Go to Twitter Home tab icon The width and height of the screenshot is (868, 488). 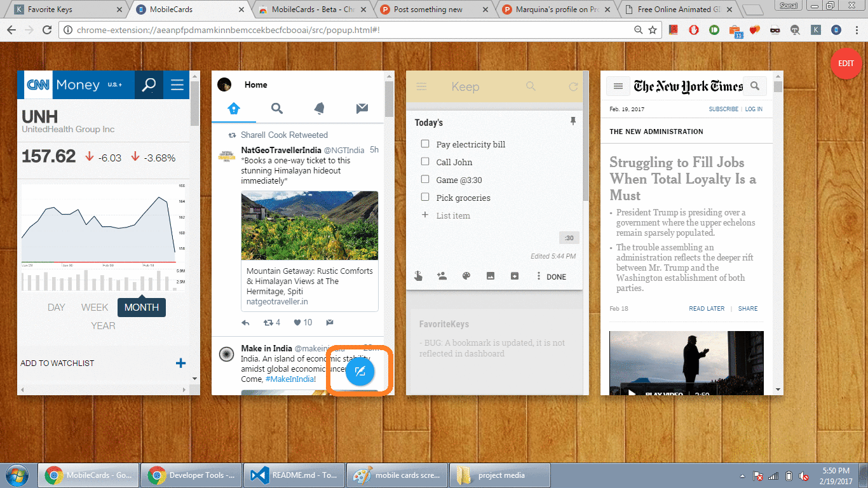tap(234, 109)
